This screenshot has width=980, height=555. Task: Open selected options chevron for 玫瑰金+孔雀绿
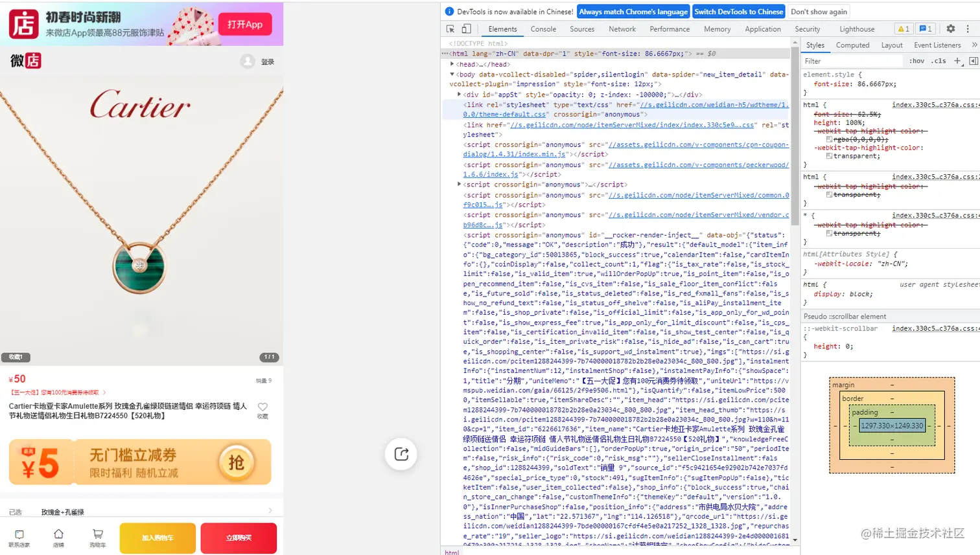[x=270, y=511]
